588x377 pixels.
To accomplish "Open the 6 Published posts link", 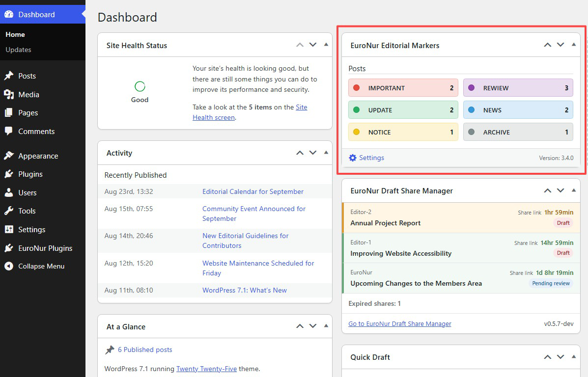I will (145, 350).
